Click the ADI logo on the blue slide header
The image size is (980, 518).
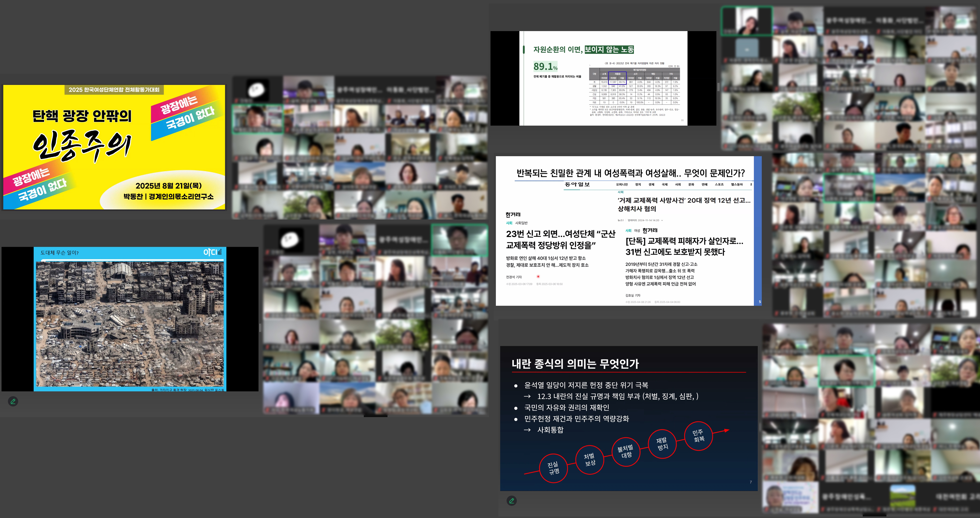(212, 252)
